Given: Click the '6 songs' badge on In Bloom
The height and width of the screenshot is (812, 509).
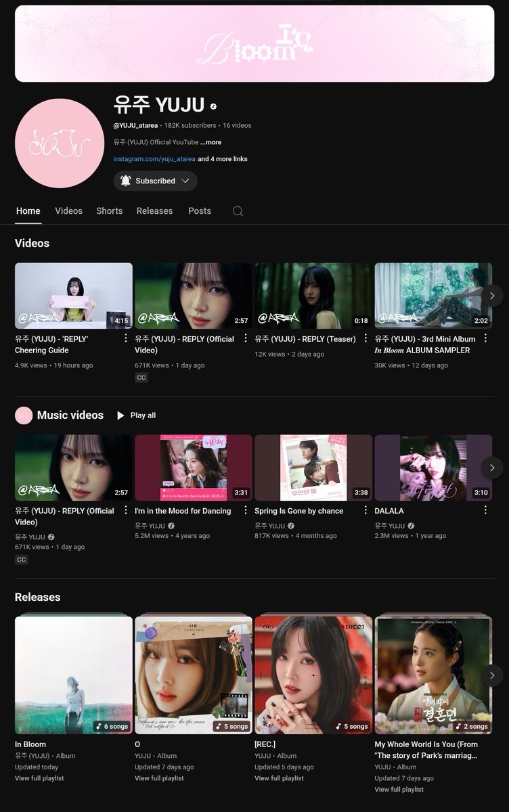Looking at the screenshot, I should [112, 726].
